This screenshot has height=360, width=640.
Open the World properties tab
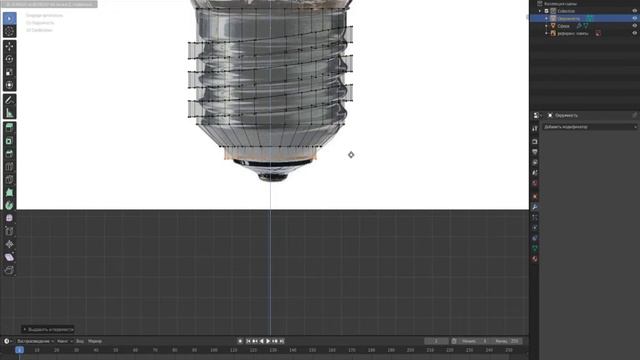tap(535, 183)
